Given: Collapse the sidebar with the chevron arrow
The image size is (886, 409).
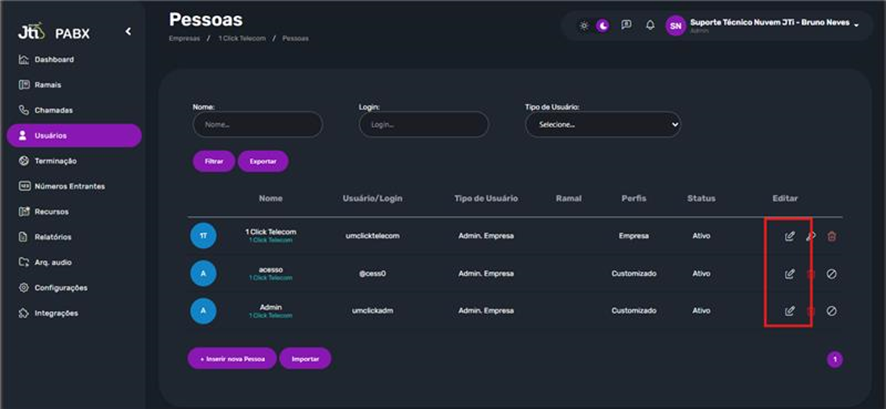Looking at the screenshot, I should point(128,32).
